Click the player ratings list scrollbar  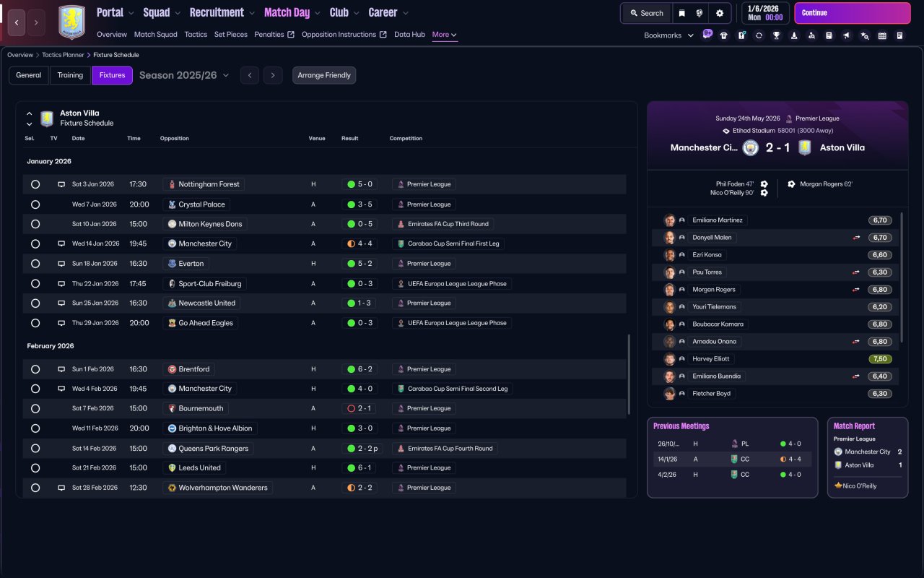[902, 277]
